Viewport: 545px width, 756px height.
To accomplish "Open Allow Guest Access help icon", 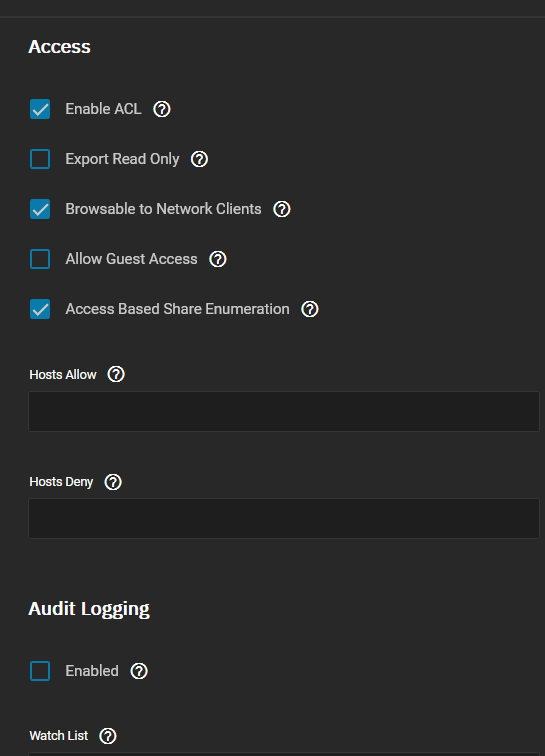I will point(218,259).
